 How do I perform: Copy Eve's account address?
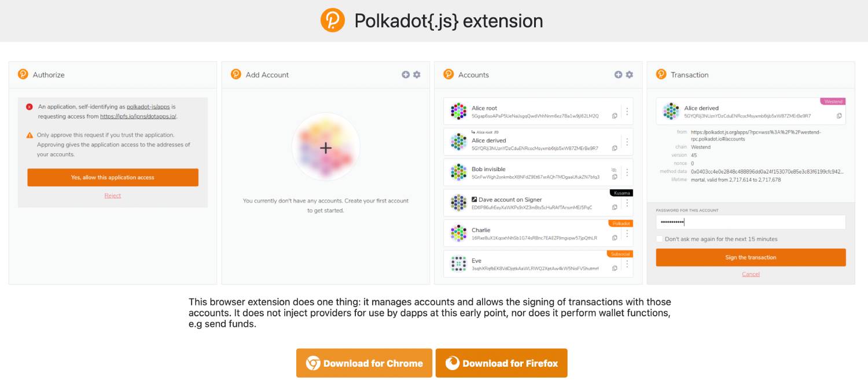point(615,268)
